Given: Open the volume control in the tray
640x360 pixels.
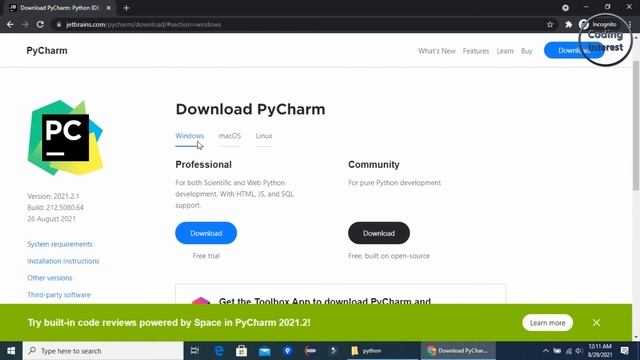Looking at the screenshot, I should 578,351.
